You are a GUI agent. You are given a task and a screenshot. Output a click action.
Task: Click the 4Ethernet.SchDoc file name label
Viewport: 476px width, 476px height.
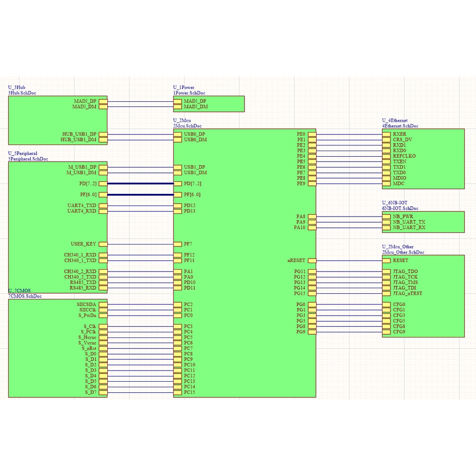point(400,126)
